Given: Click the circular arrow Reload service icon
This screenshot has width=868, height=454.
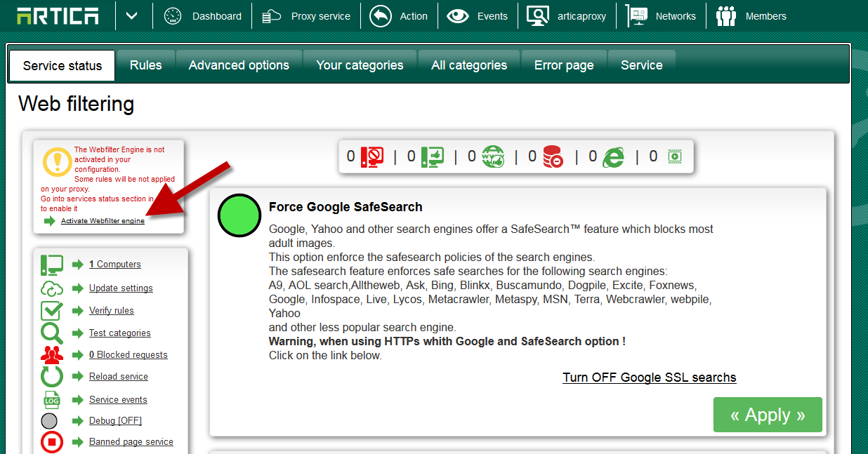Looking at the screenshot, I should pos(52,377).
